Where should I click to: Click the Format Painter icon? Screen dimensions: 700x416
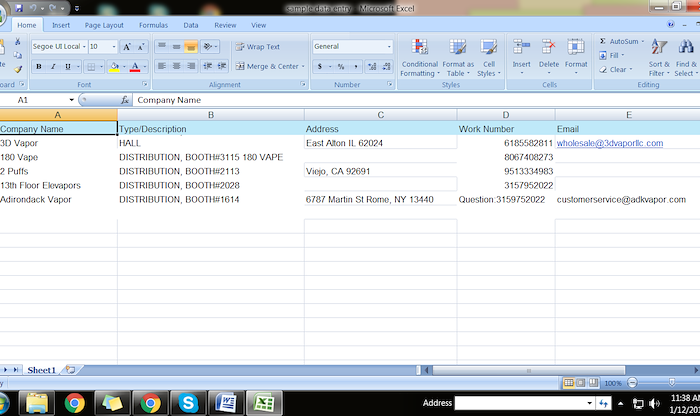tap(18, 69)
